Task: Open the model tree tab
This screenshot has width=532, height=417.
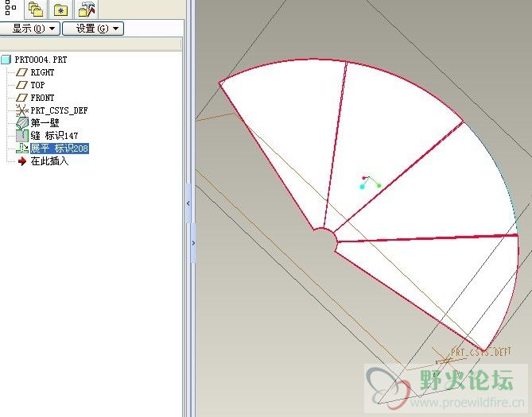Action: [x=10, y=8]
